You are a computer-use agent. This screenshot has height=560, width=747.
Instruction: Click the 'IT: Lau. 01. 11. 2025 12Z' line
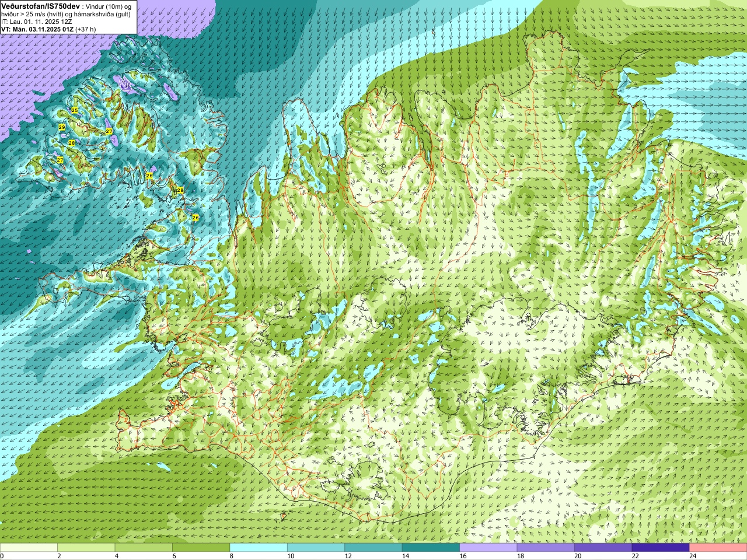point(37,22)
